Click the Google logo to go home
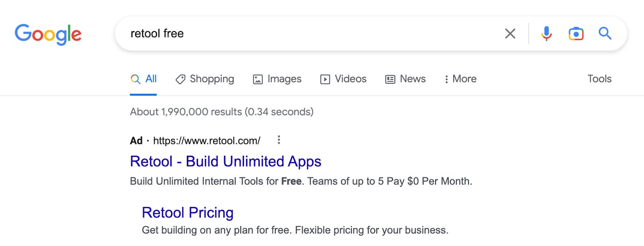 pyautogui.click(x=48, y=33)
